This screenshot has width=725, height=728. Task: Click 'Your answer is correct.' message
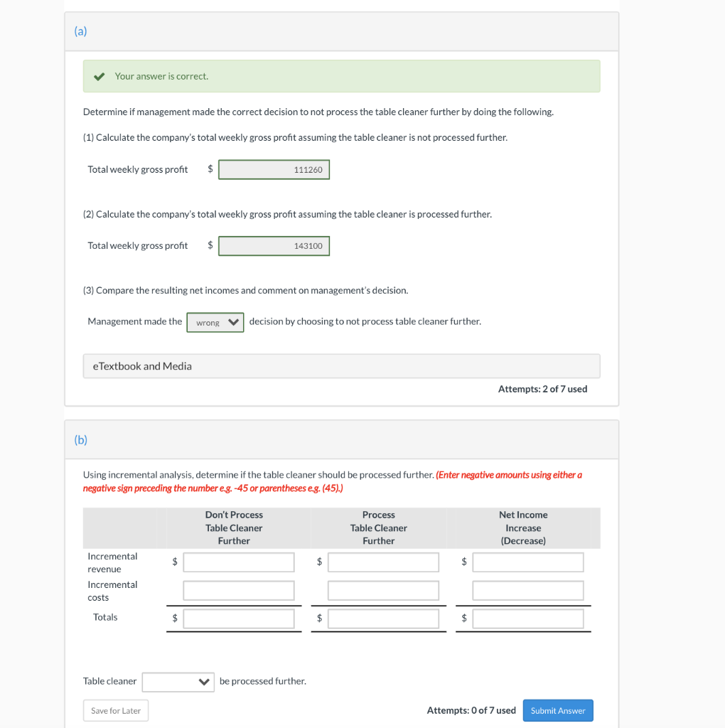[x=161, y=76]
